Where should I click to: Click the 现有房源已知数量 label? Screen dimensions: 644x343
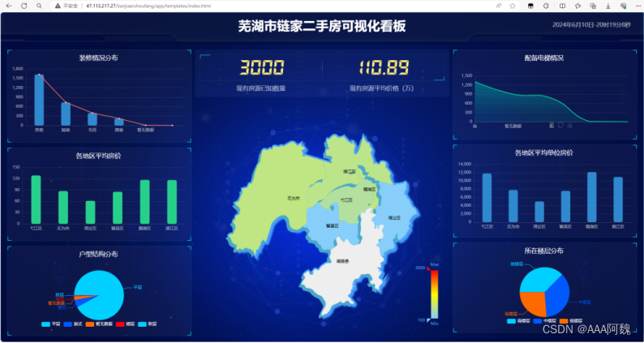click(x=261, y=88)
